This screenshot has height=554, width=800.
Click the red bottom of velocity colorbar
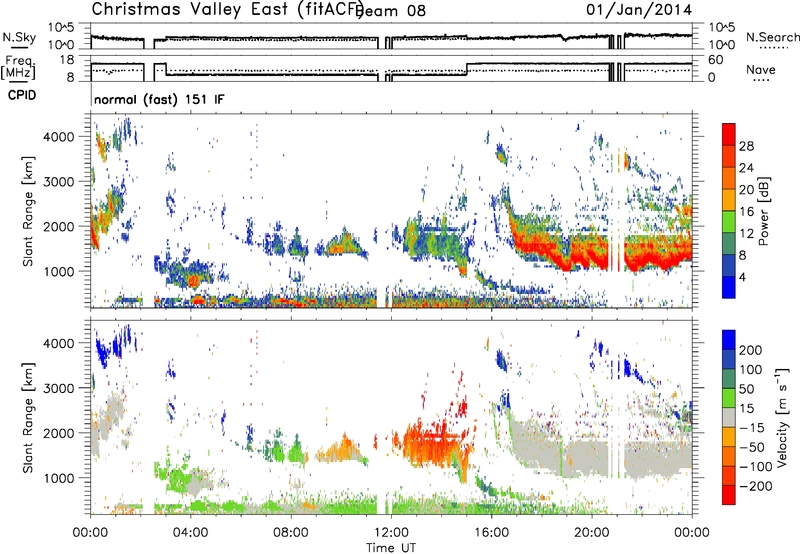coord(729,495)
